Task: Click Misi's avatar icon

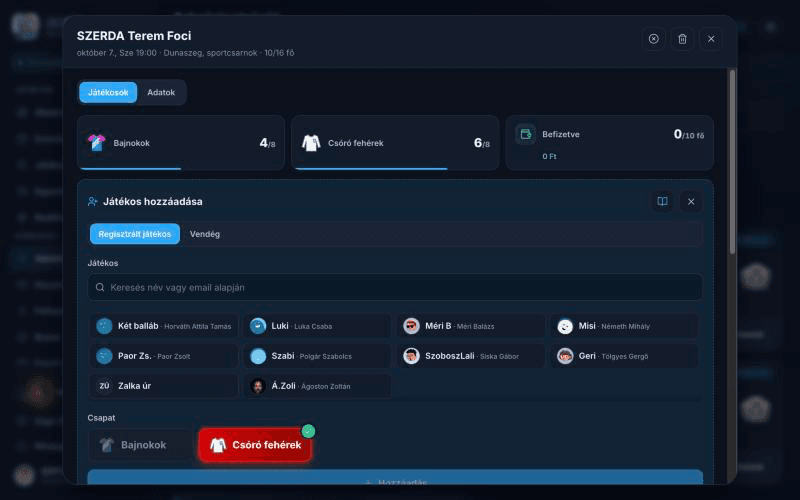Action: [x=565, y=326]
